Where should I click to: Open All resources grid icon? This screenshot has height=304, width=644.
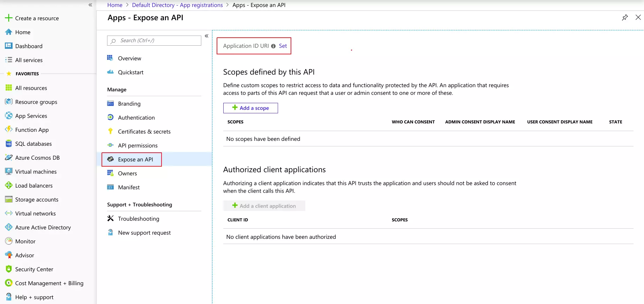(x=9, y=88)
